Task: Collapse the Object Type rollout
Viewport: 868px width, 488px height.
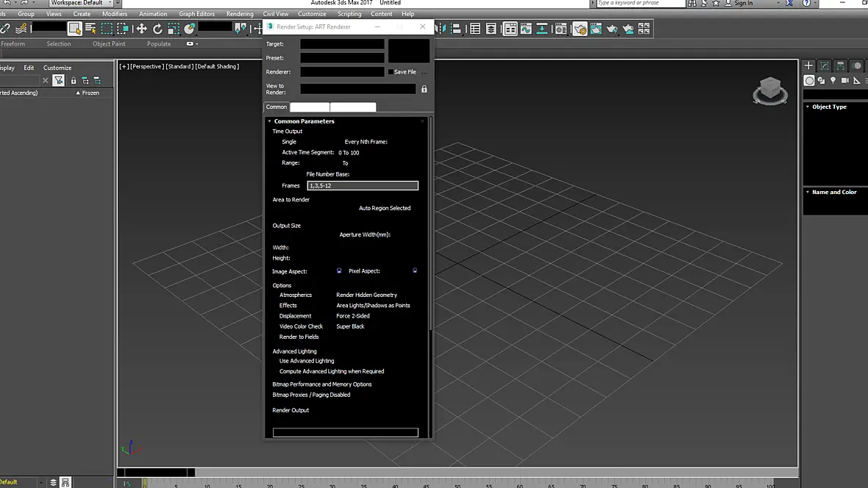Action: [x=808, y=107]
